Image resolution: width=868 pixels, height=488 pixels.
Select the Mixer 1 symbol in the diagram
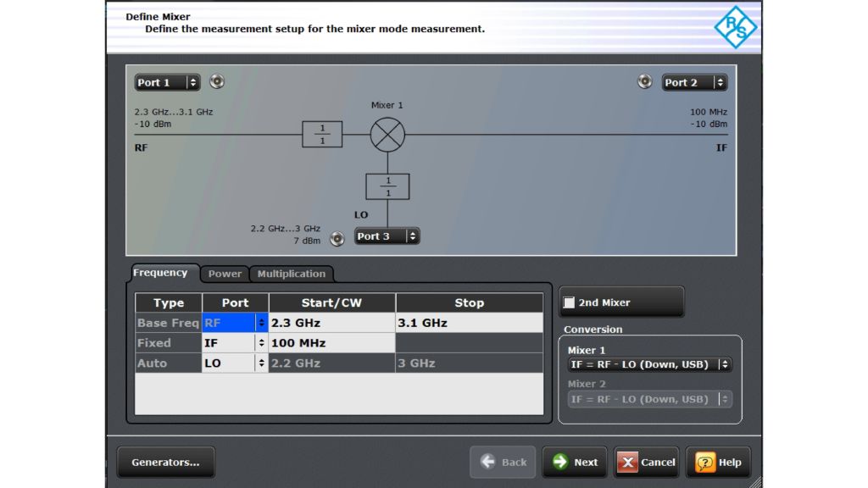pos(387,133)
